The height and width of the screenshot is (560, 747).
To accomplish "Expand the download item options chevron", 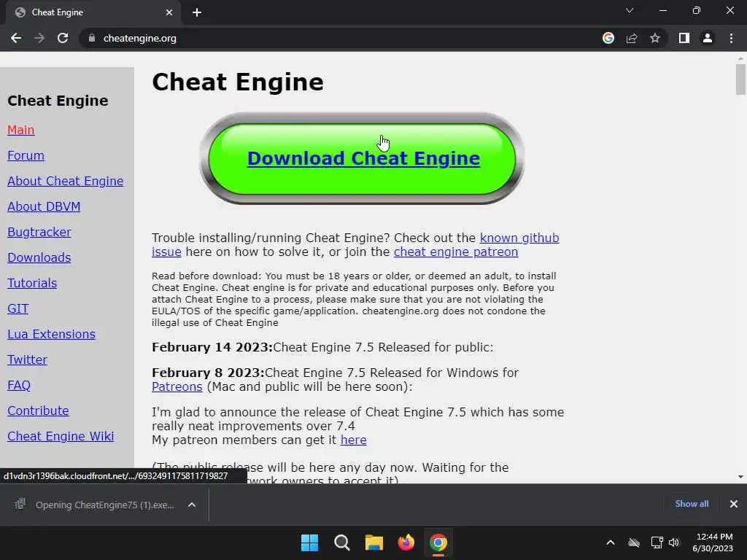I will coord(192,505).
